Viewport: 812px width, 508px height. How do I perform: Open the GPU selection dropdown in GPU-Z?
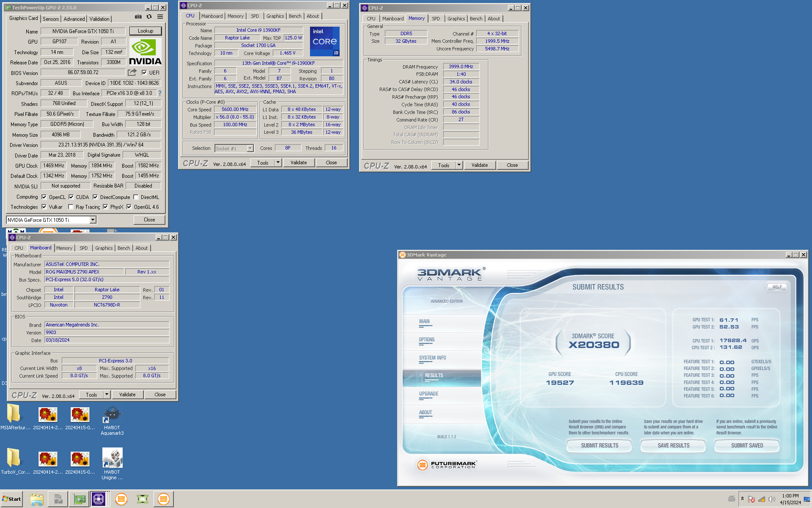(x=93, y=220)
